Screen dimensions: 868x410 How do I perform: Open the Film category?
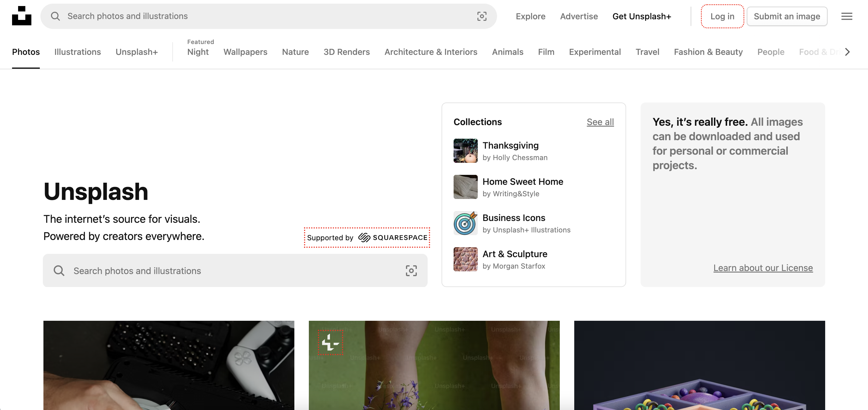(x=546, y=52)
